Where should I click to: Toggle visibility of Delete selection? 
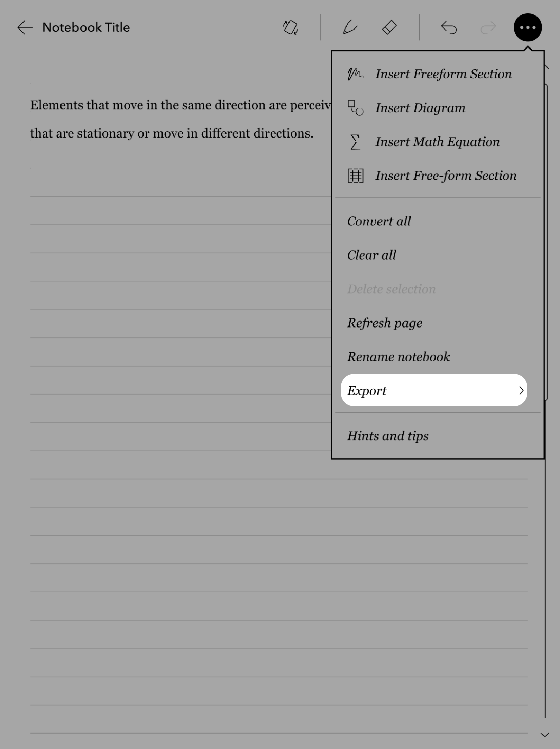click(x=391, y=288)
